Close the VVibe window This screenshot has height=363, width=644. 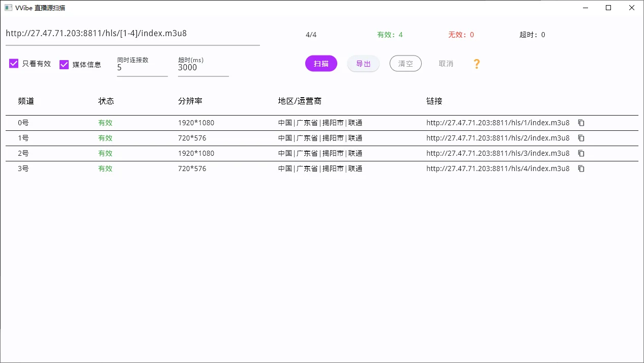point(632,8)
